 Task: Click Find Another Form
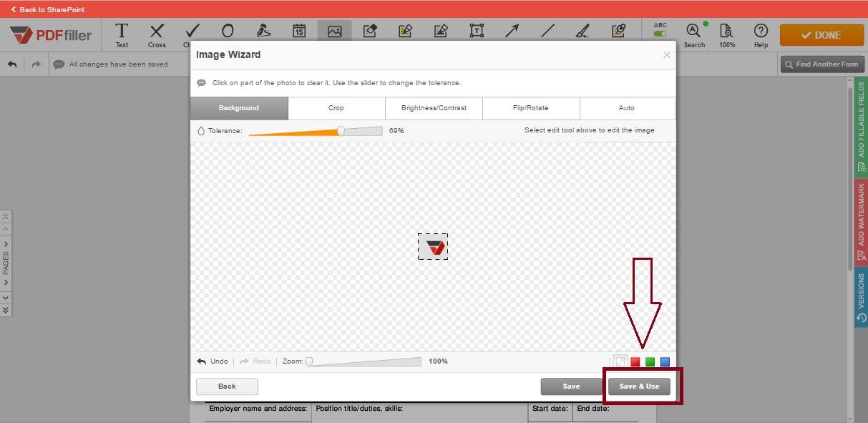click(822, 64)
